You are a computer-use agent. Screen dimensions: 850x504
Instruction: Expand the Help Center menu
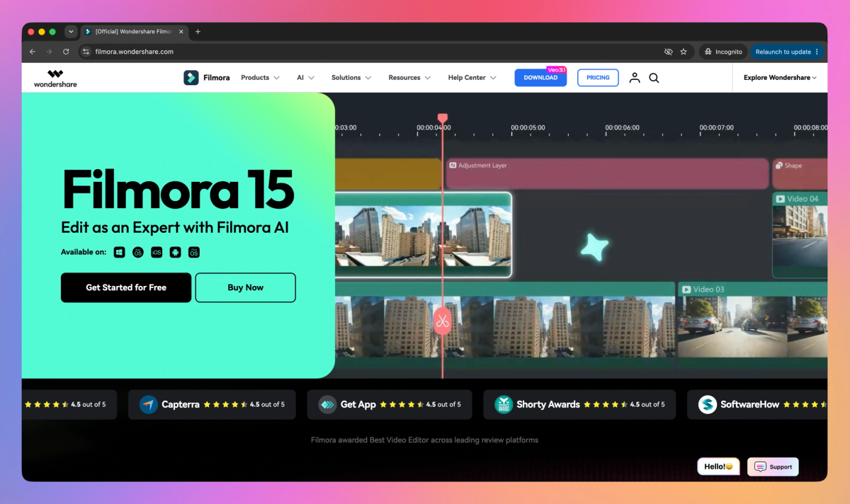[x=472, y=78]
